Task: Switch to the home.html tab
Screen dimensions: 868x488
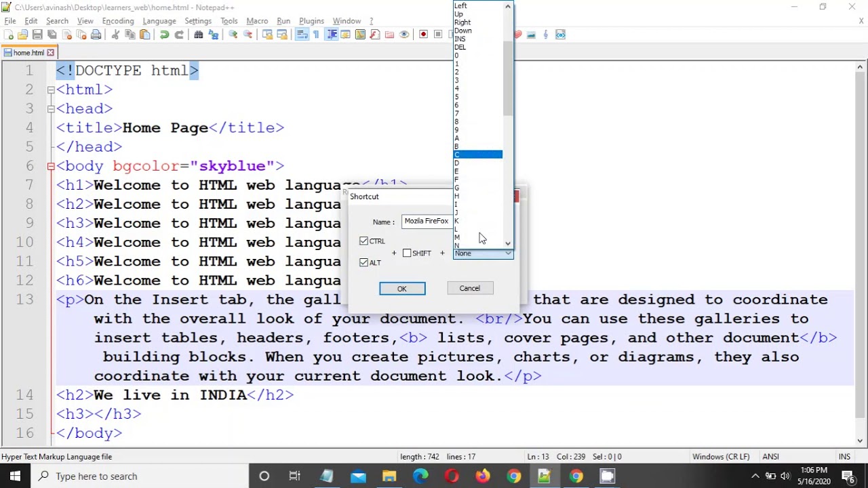Action: [x=28, y=52]
